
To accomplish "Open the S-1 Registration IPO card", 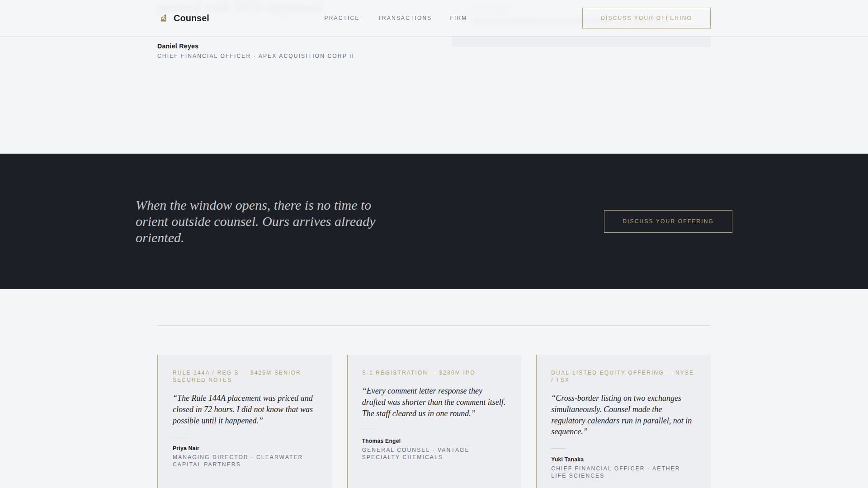I will tap(434, 420).
